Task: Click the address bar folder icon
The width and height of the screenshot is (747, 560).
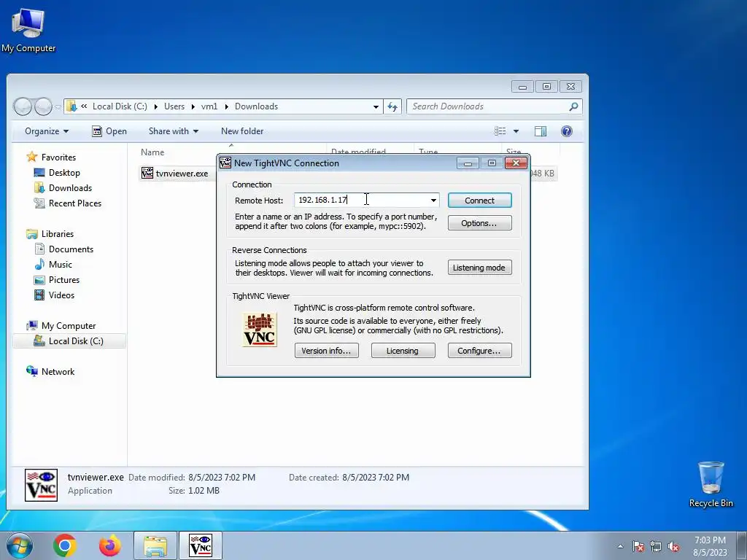Action: tap(71, 106)
